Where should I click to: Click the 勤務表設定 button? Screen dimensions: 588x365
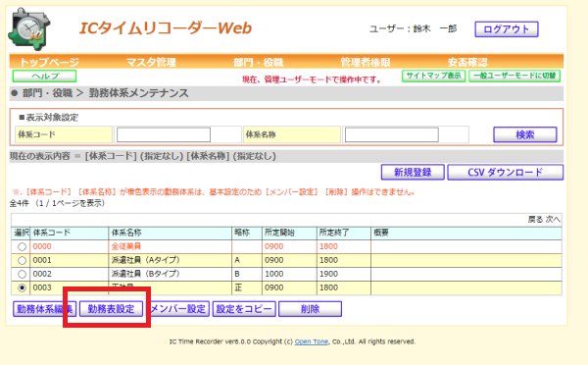click(x=111, y=309)
